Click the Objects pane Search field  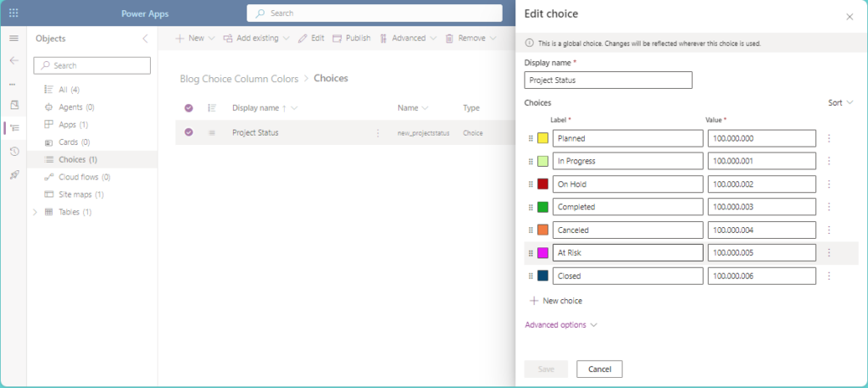(92, 65)
